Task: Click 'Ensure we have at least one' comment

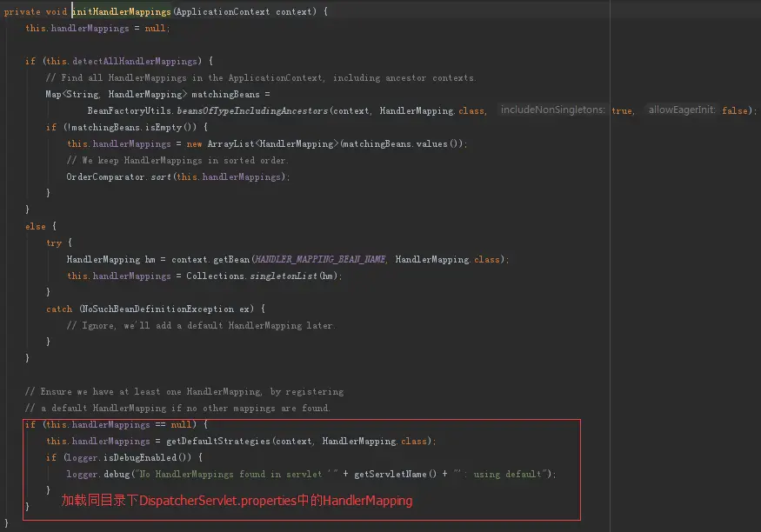Action: pos(184,391)
